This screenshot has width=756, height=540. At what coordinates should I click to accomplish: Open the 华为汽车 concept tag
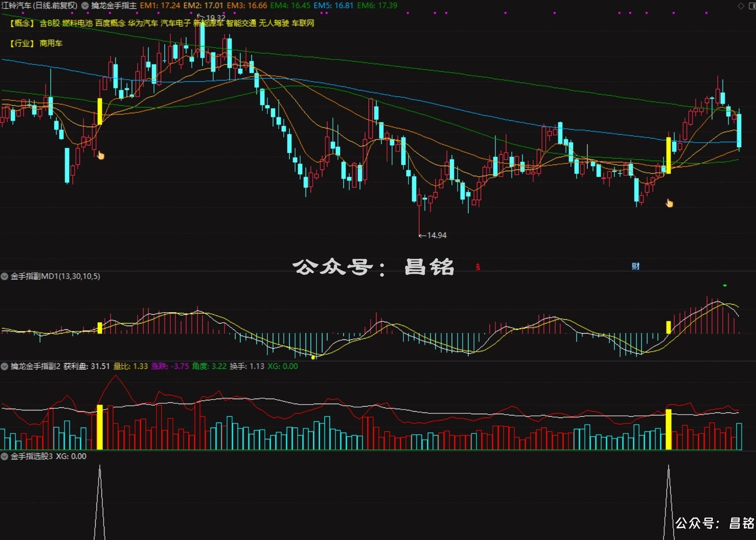click(143, 23)
